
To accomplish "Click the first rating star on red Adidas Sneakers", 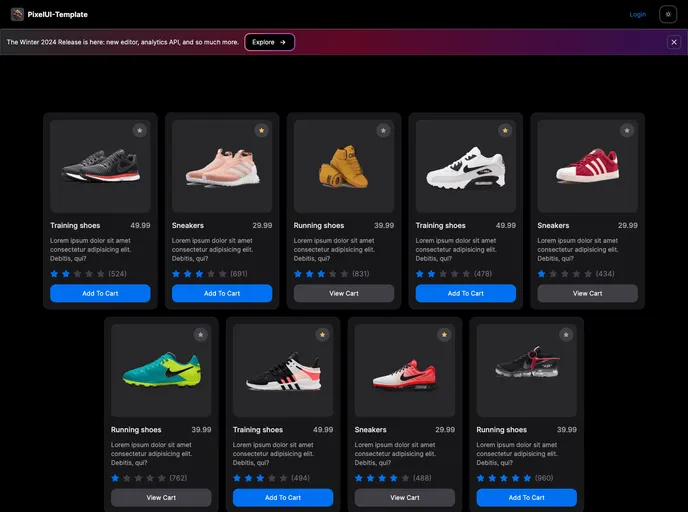I will pos(542,273).
